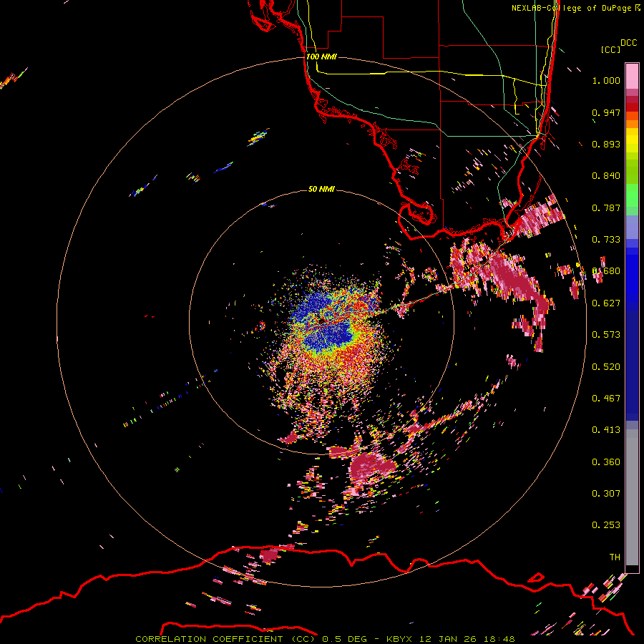The width and height of the screenshot is (644, 644).
Task: Click the TH threshold label
Action: click(x=615, y=557)
